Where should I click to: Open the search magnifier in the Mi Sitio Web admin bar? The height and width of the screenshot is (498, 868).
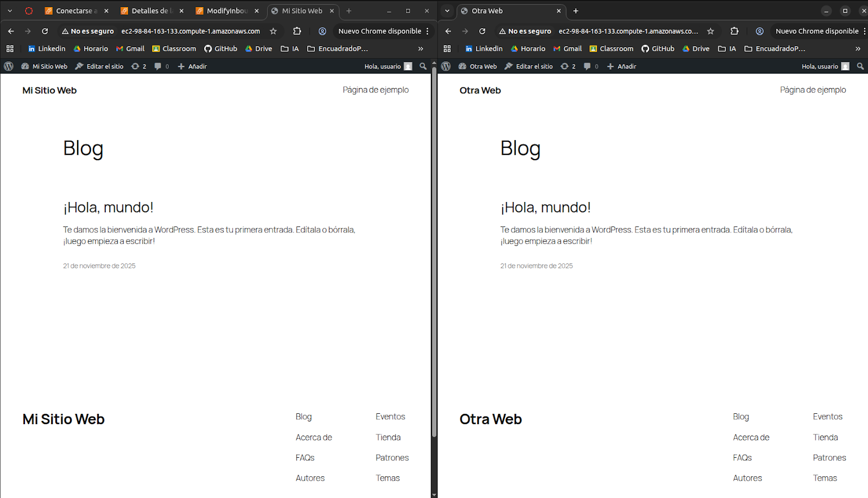[423, 66]
